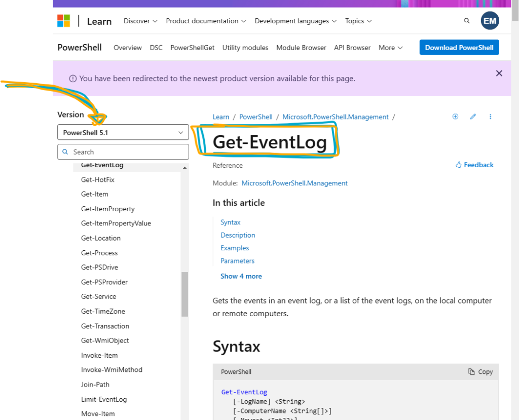Select Get-Service in the sidebar

click(x=99, y=296)
